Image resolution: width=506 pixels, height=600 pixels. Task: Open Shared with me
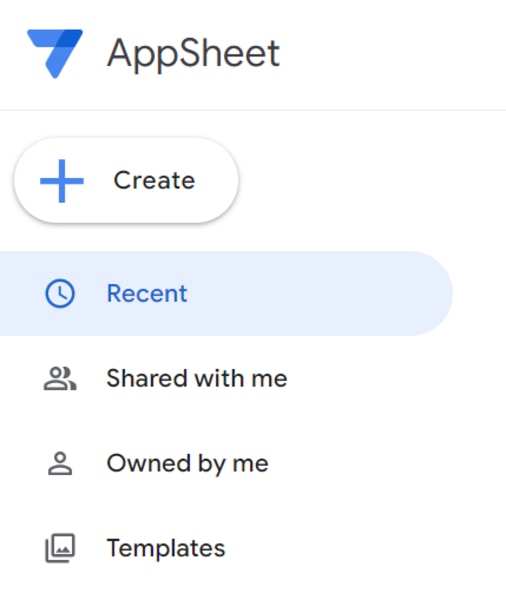click(226, 378)
